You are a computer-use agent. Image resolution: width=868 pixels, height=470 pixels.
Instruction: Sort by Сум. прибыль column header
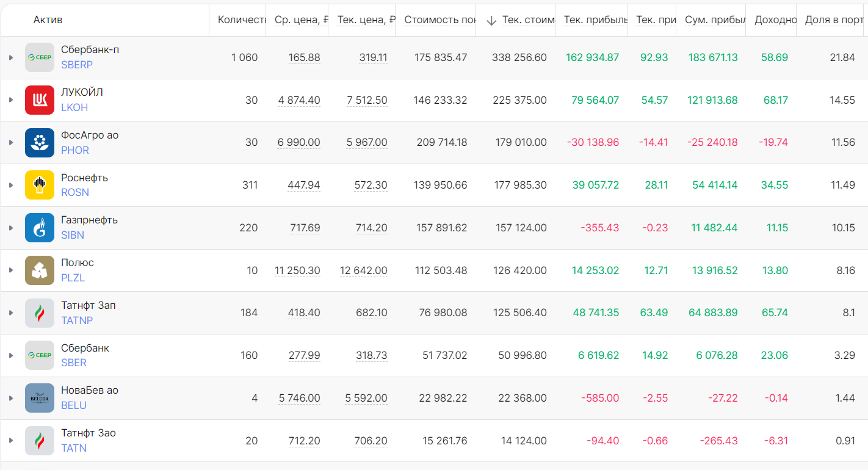click(715, 20)
